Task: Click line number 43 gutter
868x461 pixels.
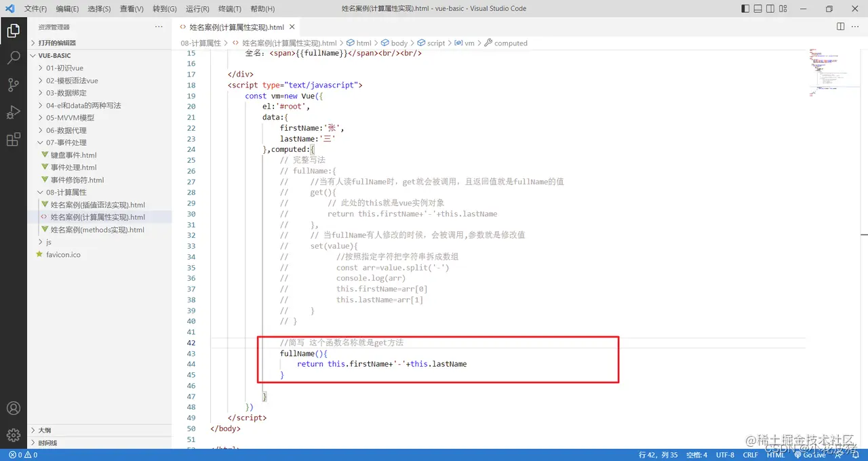Action: click(191, 353)
